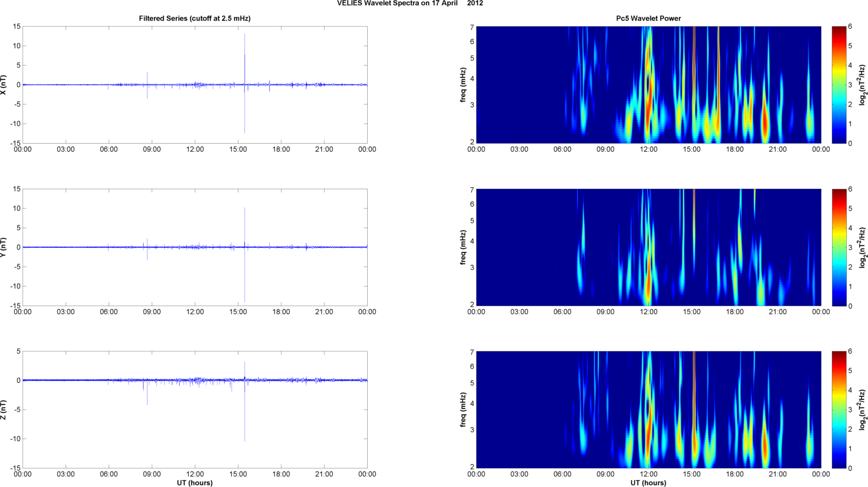Click the 'Z (nT)' y-axis label
Image resolution: width=868 pixels, height=487 pixels.
click(x=3, y=410)
